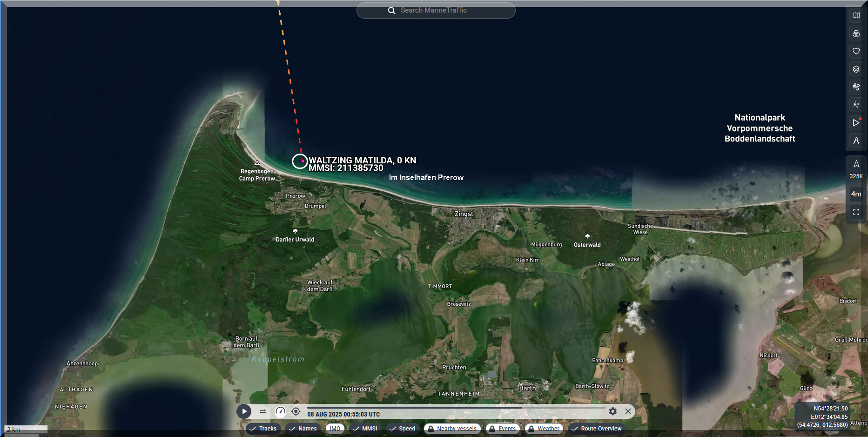
Task: Disable the Speed label chip
Action: [403, 429]
